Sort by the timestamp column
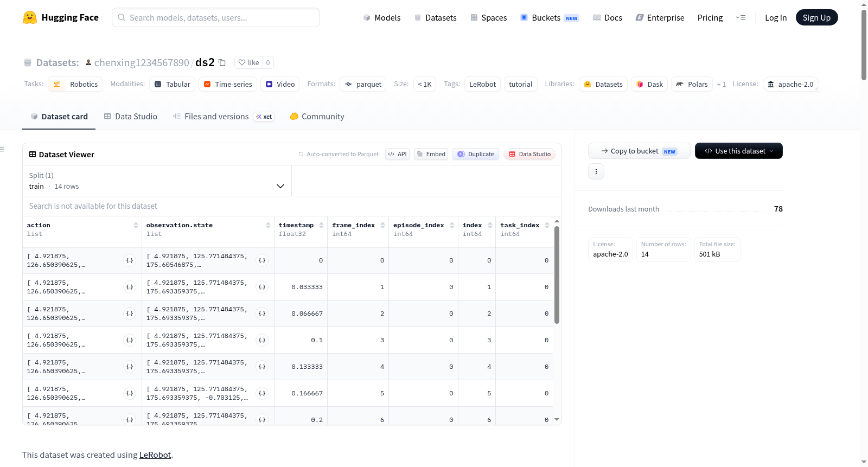The width and height of the screenshot is (868, 467). [x=321, y=225]
